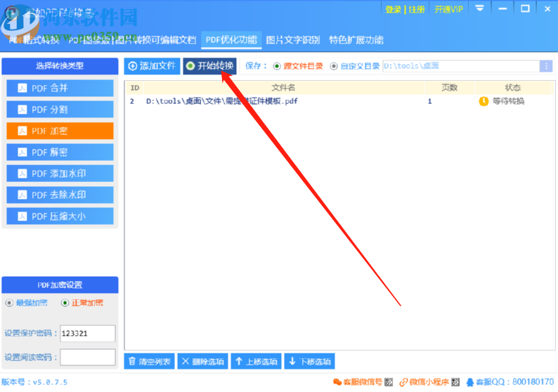558x392 pixels.
Task: Click the 文件名 column header
Action: pyautogui.click(x=283, y=88)
